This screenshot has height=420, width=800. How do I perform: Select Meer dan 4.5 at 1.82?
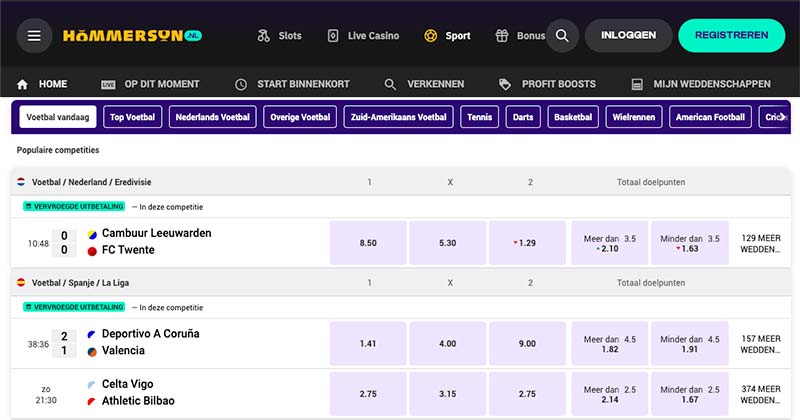pos(610,343)
